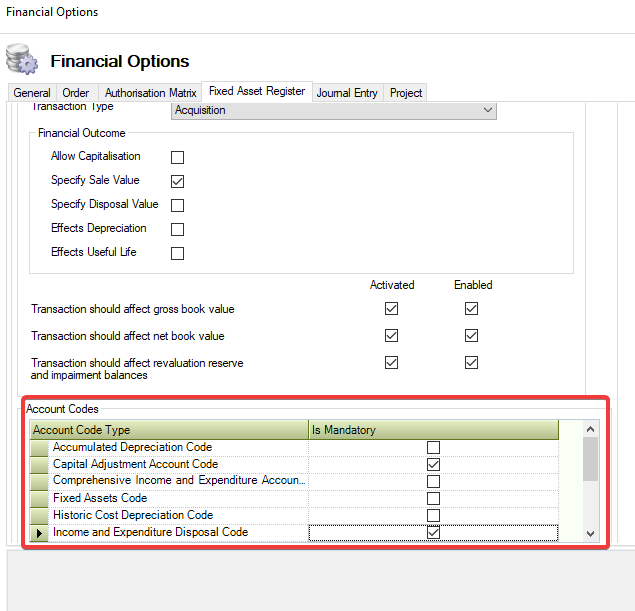
Task: Switch to the General tab
Action: coord(32,93)
